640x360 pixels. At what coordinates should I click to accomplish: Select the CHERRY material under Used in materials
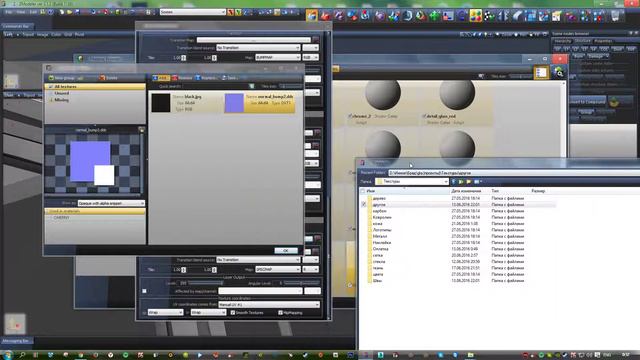point(62,218)
